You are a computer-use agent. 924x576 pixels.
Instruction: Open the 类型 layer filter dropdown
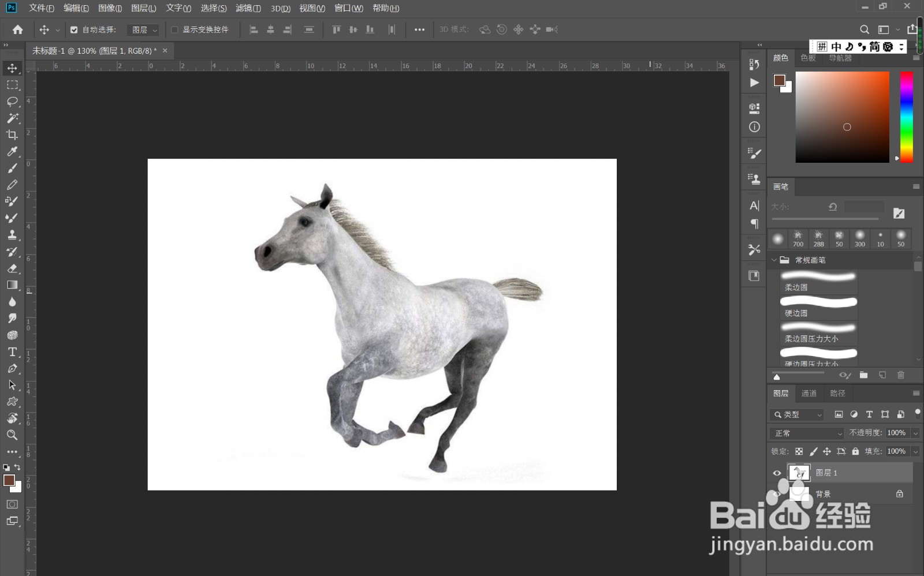tap(797, 414)
